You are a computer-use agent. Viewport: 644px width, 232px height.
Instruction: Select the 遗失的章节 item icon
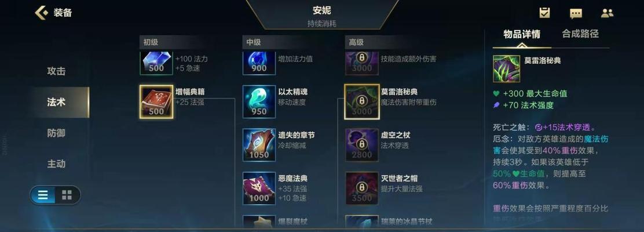click(259, 145)
